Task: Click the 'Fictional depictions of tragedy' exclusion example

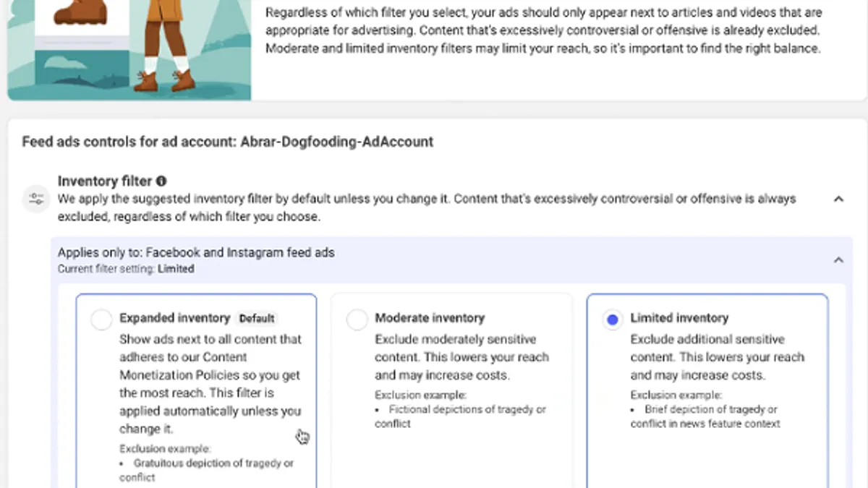Action: 461,416
